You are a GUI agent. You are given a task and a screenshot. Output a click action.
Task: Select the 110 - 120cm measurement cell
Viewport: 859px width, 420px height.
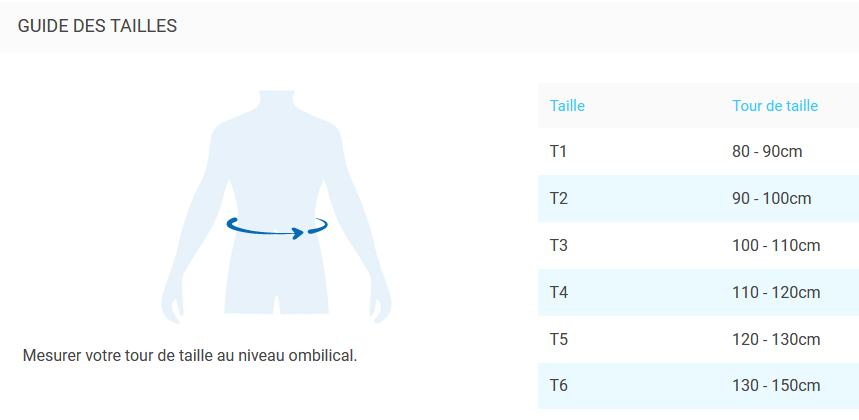click(776, 292)
